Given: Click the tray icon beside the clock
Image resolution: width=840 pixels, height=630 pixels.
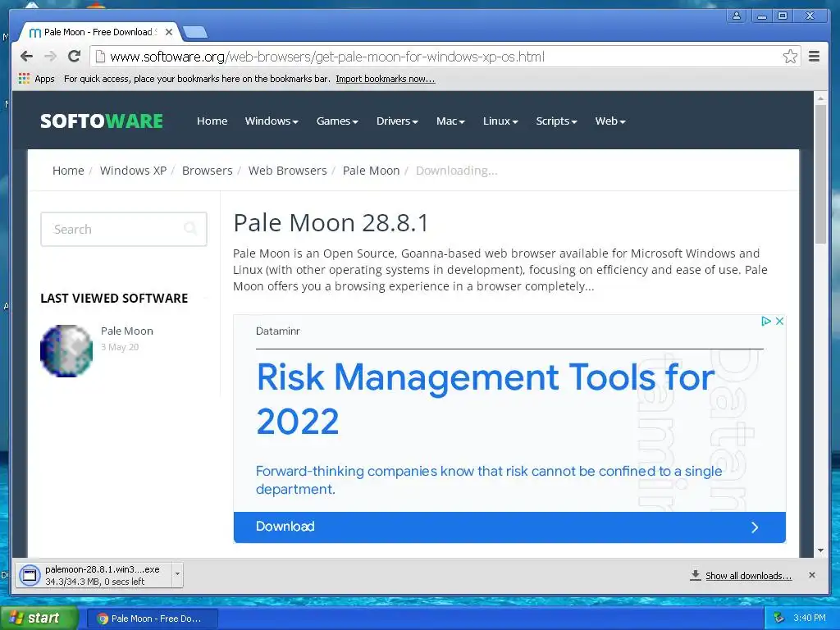Looking at the screenshot, I should [779, 619].
